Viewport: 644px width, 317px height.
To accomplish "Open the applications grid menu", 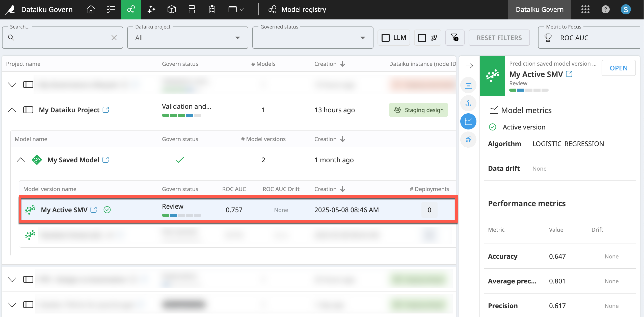I will [x=585, y=10].
